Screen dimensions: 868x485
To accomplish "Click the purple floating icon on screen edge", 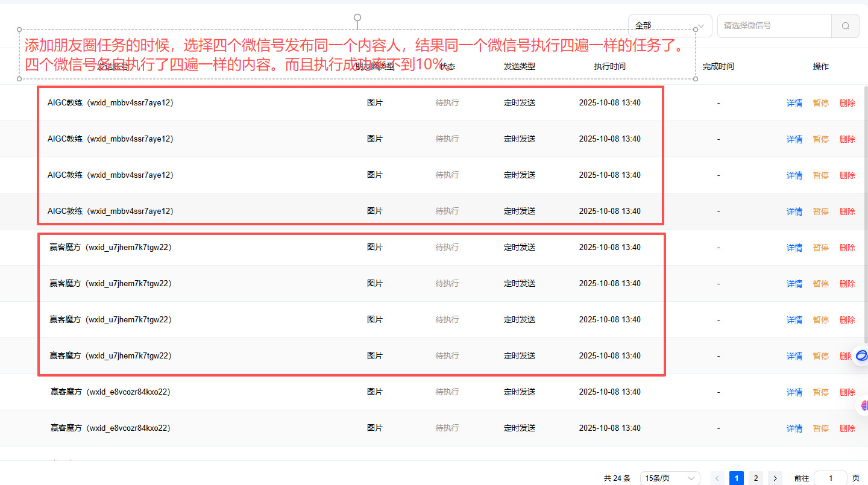I will (864, 405).
